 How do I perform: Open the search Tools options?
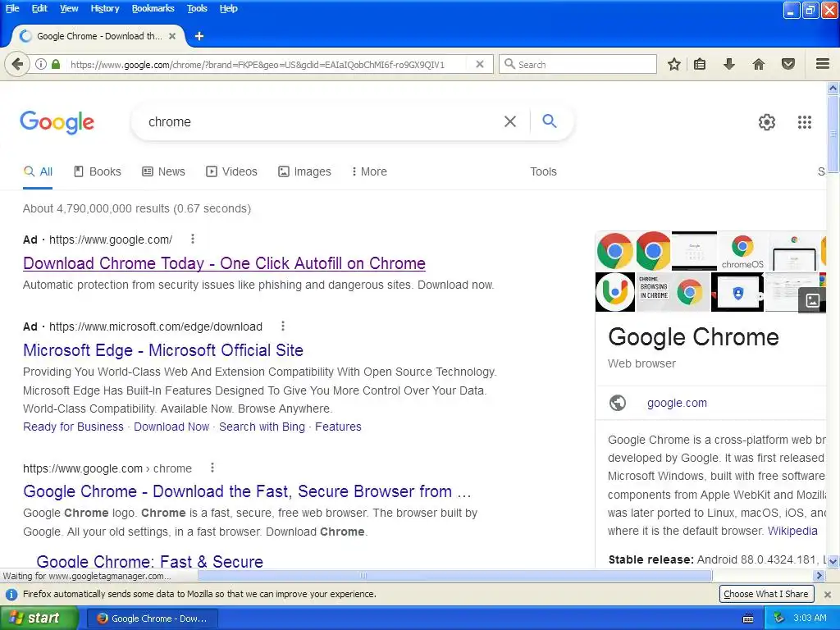543,171
